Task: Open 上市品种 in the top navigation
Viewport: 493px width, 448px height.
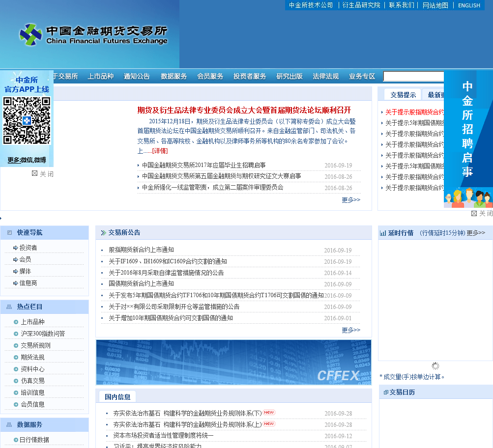Action: pyautogui.click(x=101, y=76)
